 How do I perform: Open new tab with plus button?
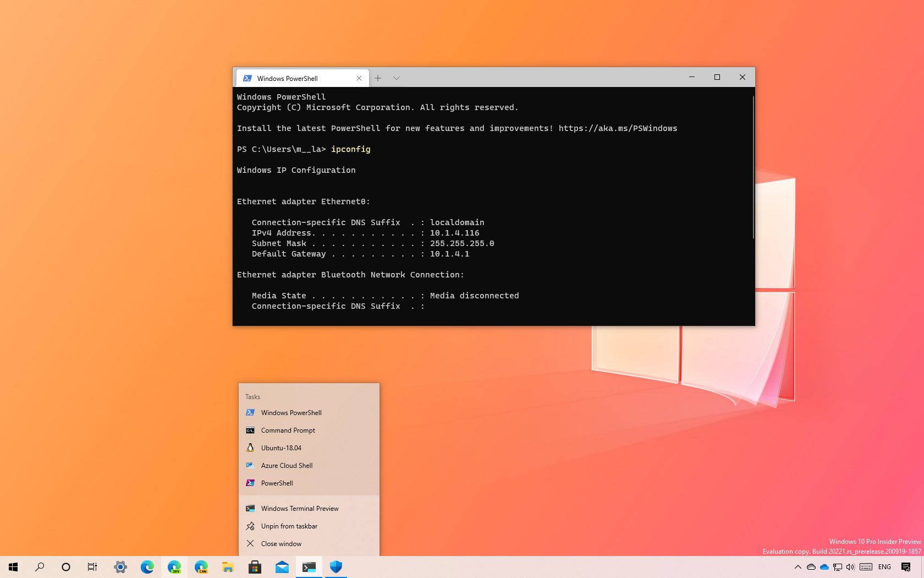pyautogui.click(x=378, y=78)
